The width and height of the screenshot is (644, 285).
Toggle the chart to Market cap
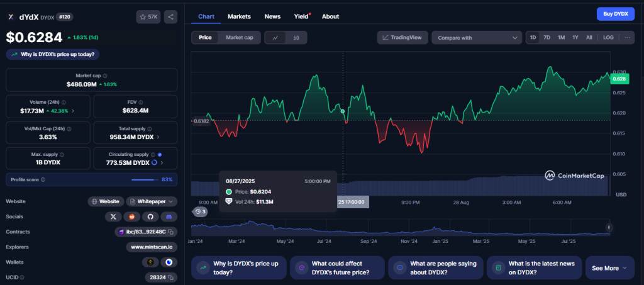(239, 38)
